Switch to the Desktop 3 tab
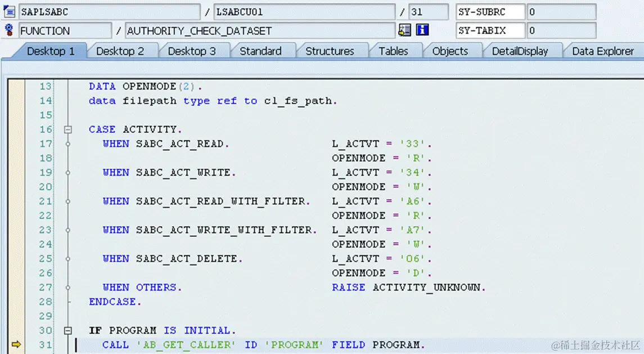The height and width of the screenshot is (354, 644). [x=192, y=51]
